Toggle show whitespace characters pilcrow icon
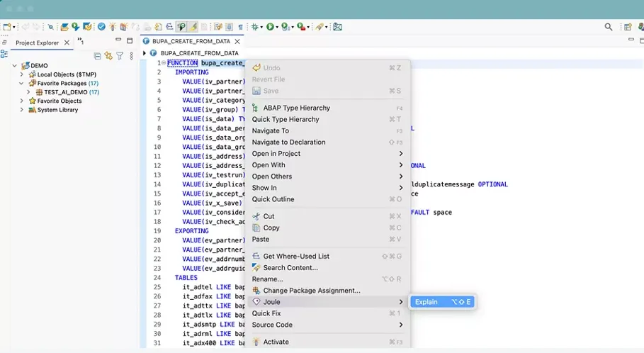Image resolution: width=644 pixels, height=353 pixels. [240, 27]
